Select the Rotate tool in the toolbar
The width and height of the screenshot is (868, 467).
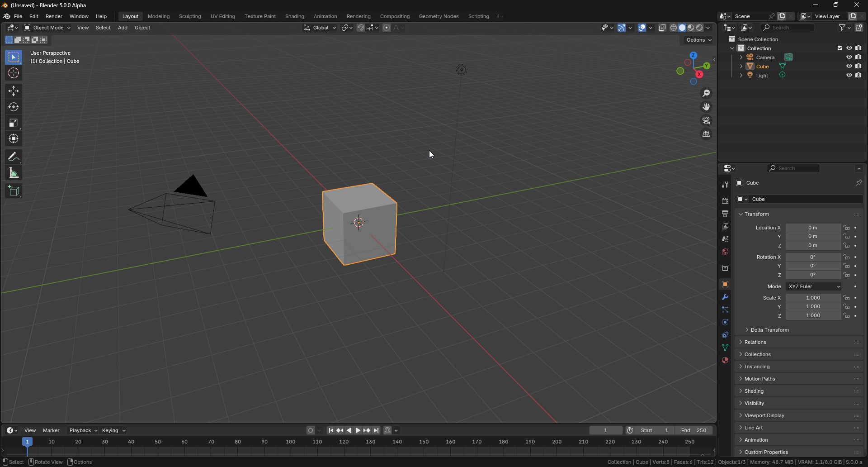14,107
